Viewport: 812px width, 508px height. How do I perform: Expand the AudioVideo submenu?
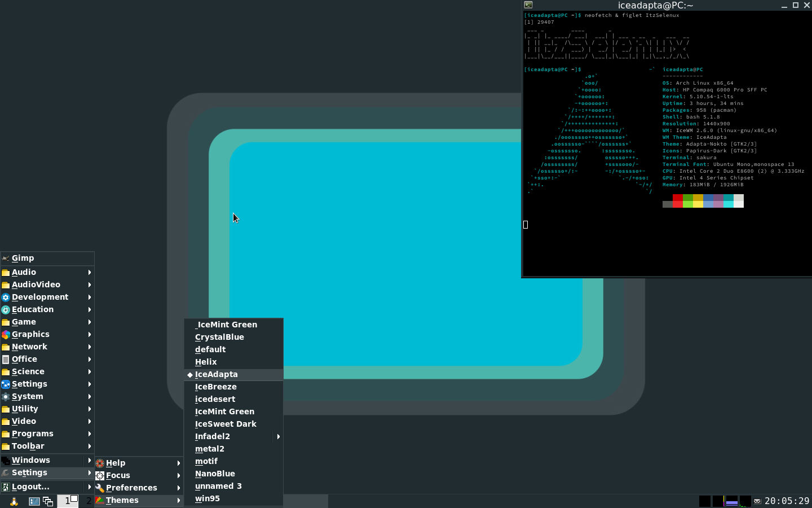[x=47, y=284]
